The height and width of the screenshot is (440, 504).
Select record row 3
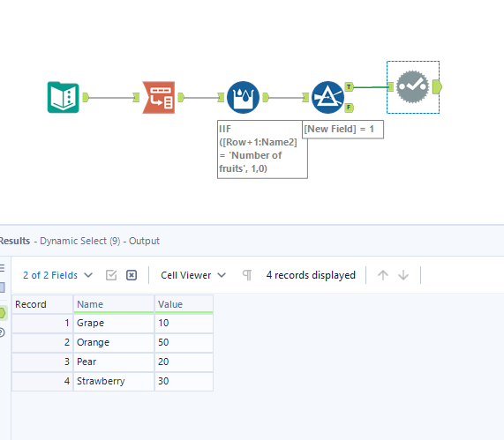coord(42,362)
